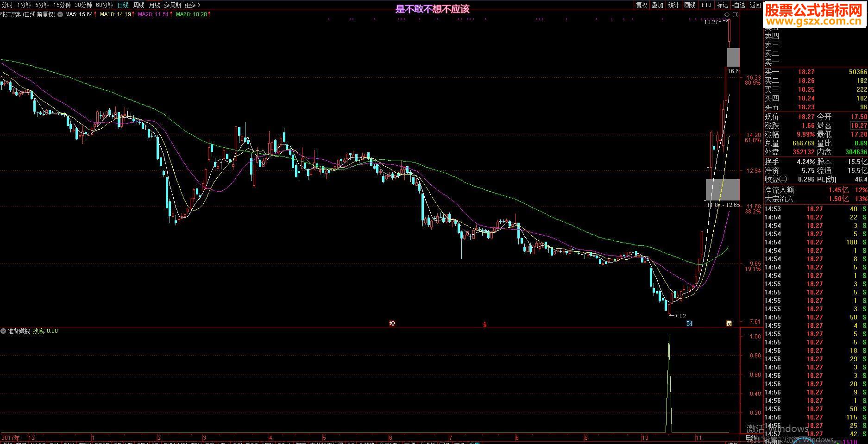Screen dimensions: 868x444
Task: Click the $ dividend marker on chart
Action: point(485,325)
